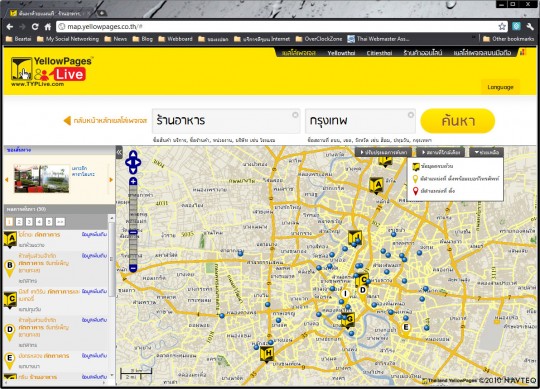Click the browser home icon
The image size is (540, 389).
[48, 27]
